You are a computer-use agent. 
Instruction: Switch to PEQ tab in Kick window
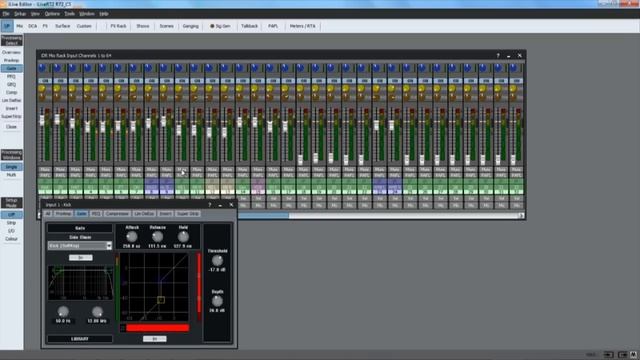[96, 214]
